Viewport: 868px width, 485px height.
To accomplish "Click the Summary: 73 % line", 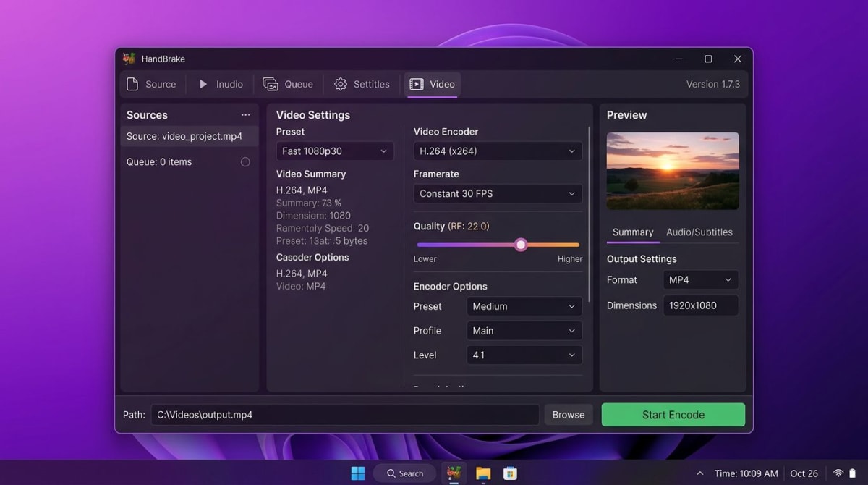I will click(x=309, y=203).
